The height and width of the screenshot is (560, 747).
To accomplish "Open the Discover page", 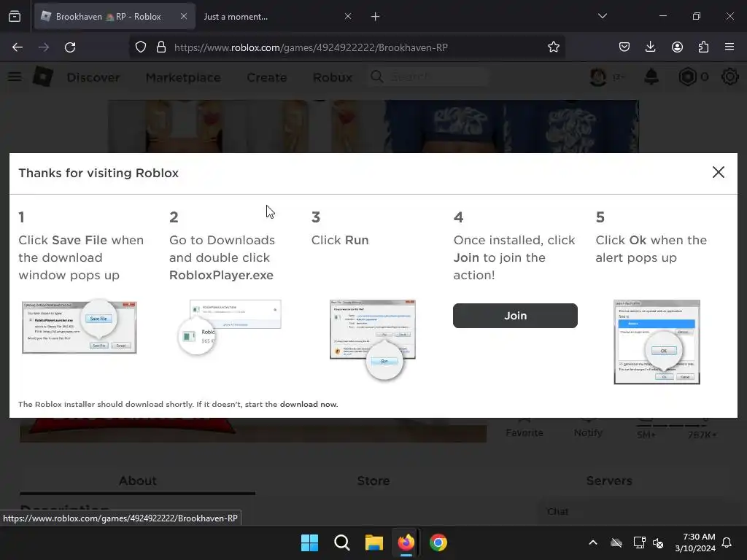I will point(93,77).
